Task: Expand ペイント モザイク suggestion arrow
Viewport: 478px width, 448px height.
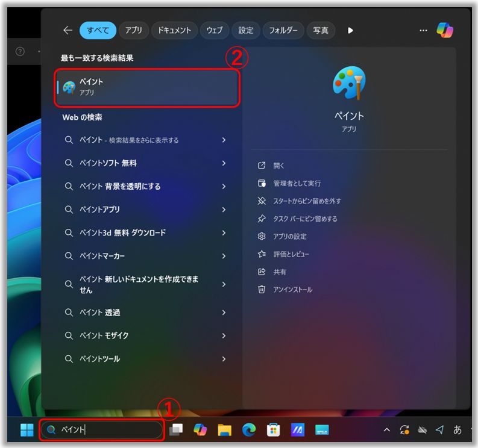Action: point(224,335)
